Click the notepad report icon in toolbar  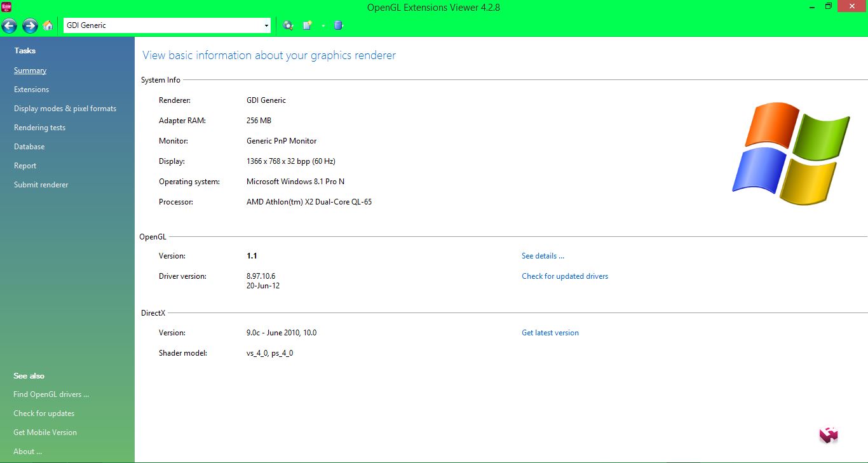308,25
